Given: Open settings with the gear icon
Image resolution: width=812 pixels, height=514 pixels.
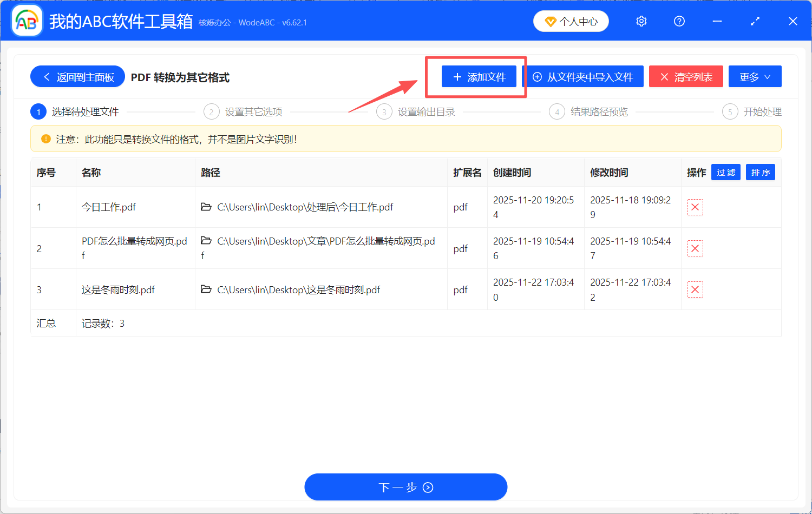Looking at the screenshot, I should pos(641,21).
